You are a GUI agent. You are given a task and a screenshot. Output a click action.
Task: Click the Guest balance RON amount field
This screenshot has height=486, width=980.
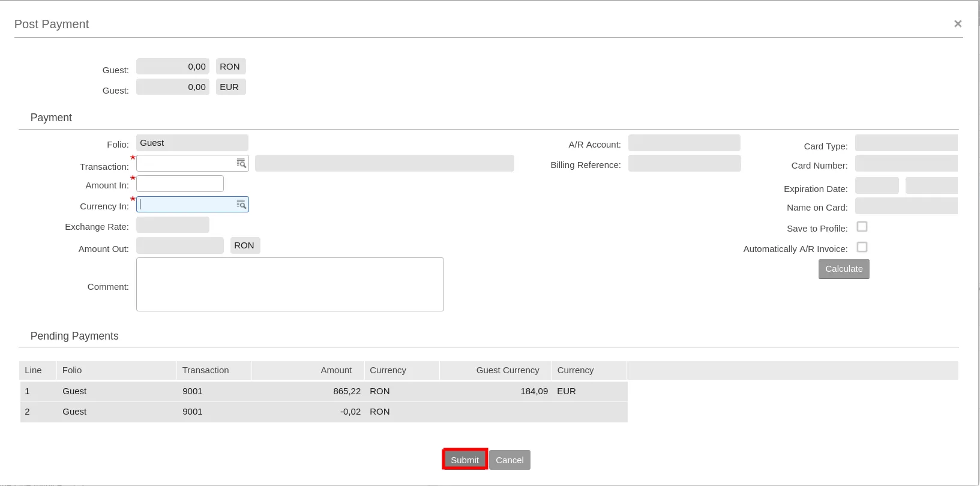(173, 67)
